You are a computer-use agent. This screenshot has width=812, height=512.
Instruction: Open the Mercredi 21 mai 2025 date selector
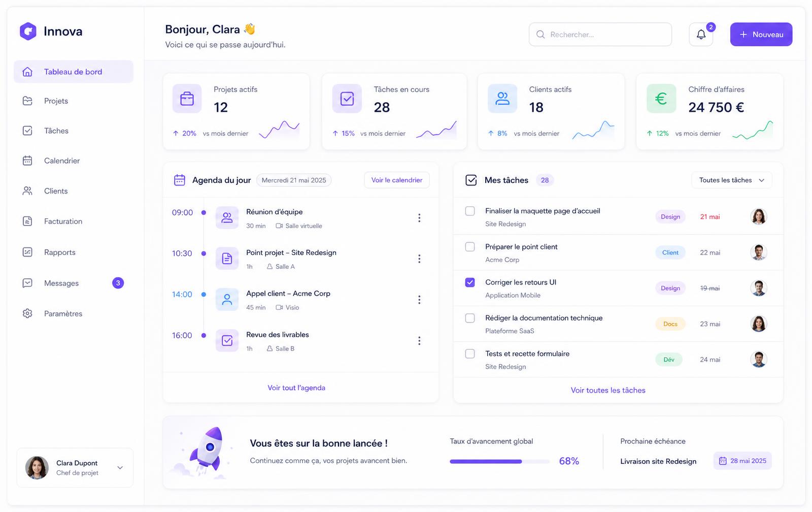(294, 180)
